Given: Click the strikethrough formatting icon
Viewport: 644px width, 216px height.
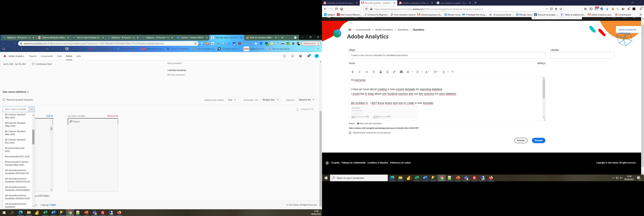Looking at the screenshot, I should pos(374,72).
